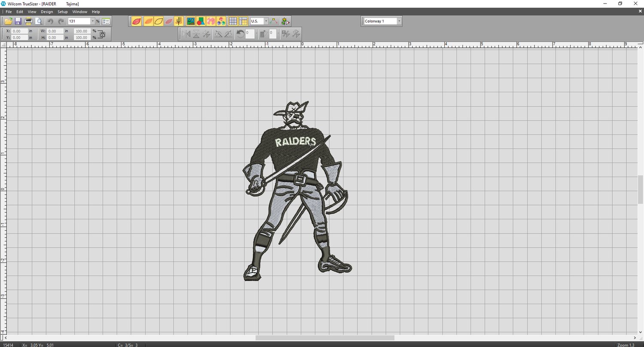Click the W width input field
Viewport: 644px width, 347px height.
click(x=55, y=31)
